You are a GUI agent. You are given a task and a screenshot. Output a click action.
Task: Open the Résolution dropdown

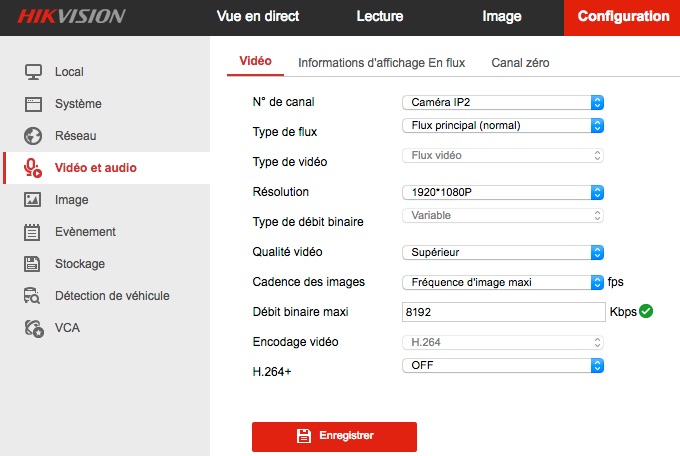(503, 192)
